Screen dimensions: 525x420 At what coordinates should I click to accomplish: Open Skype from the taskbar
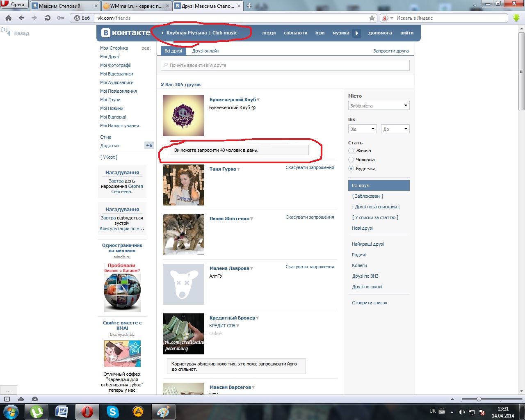tap(112, 411)
